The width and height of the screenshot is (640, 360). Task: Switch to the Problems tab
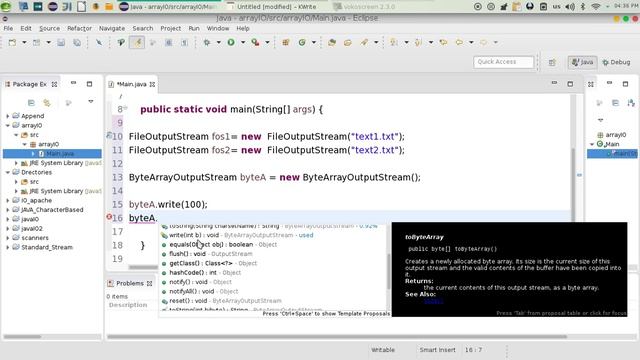[130, 283]
